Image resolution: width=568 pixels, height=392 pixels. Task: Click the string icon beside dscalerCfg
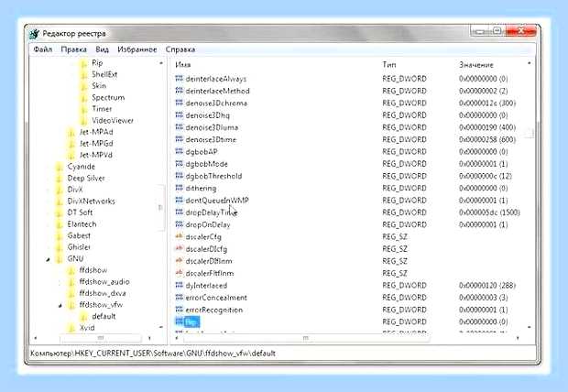(179, 236)
